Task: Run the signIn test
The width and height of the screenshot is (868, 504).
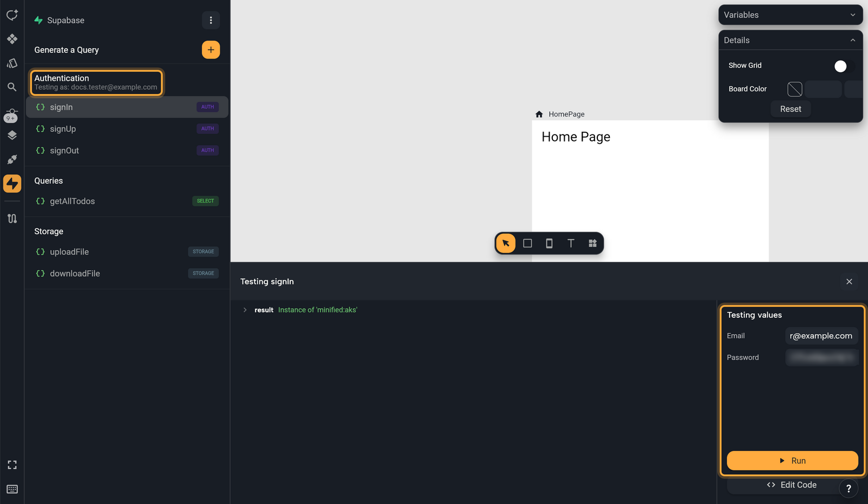Action: pos(792,461)
